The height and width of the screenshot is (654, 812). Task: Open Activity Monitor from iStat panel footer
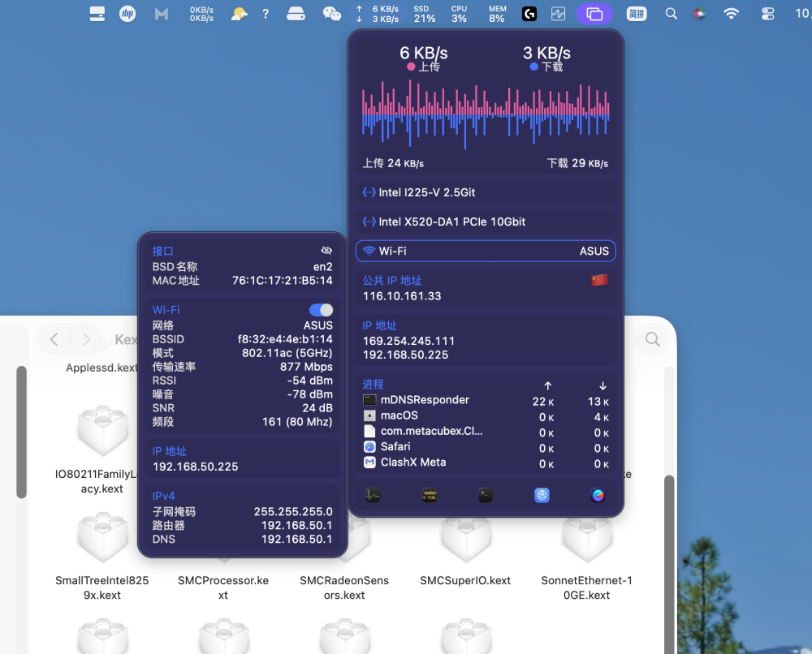tap(373, 495)
